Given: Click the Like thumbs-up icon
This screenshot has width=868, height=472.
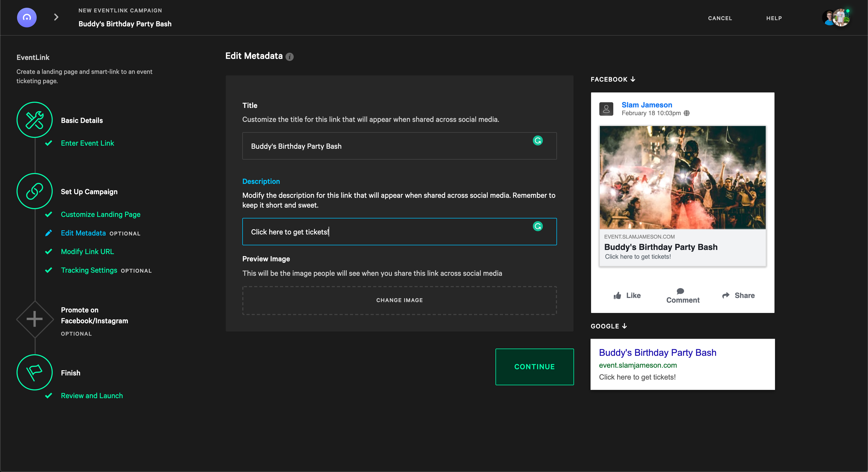Looking at the screenshot, I should (x=617, y=295).
